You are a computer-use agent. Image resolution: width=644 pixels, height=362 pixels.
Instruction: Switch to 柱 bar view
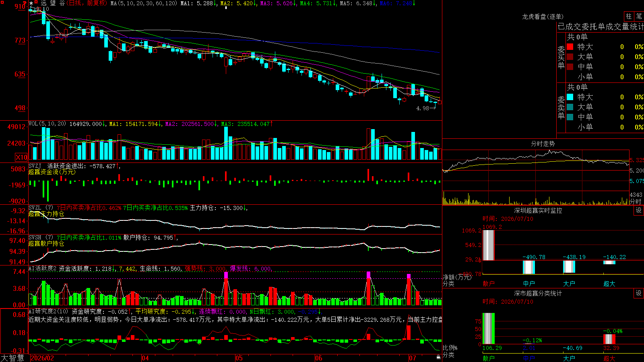[629, 16]
